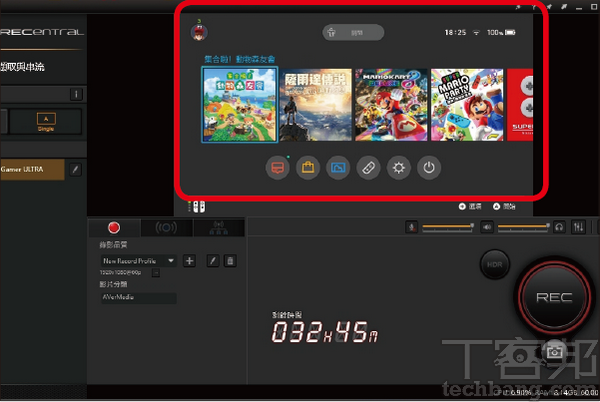The width and height of the screenshot is (600, 402).
Task: Switch to the record mode tab
Action: 114,229
